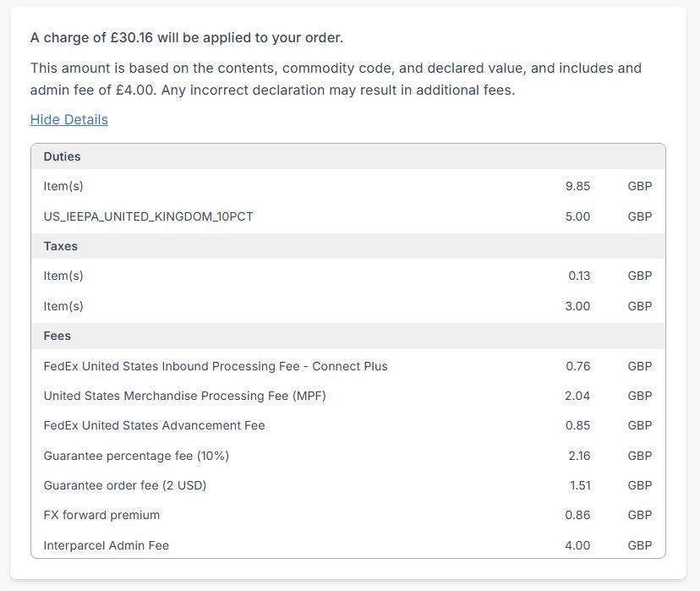
Task: Select United States Merchandise Processing Fee (MPF) label
Action: [184, 396]
